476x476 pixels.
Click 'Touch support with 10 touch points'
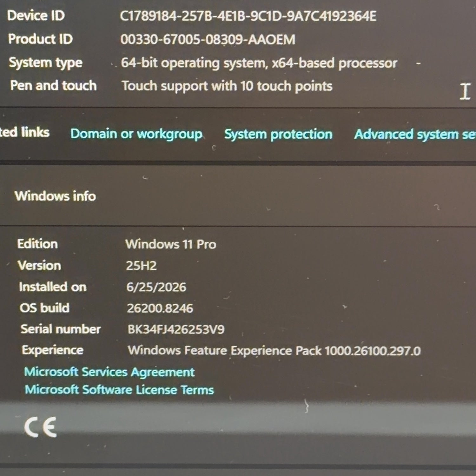click(227, 86)
